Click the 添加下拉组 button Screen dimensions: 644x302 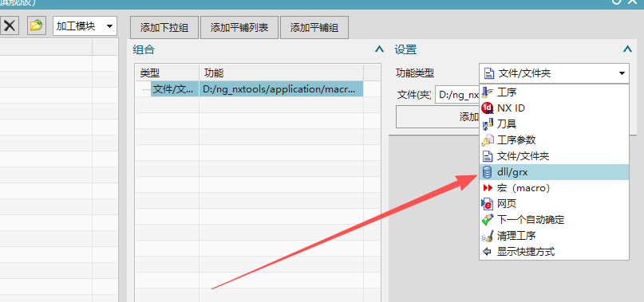[164, 28]
